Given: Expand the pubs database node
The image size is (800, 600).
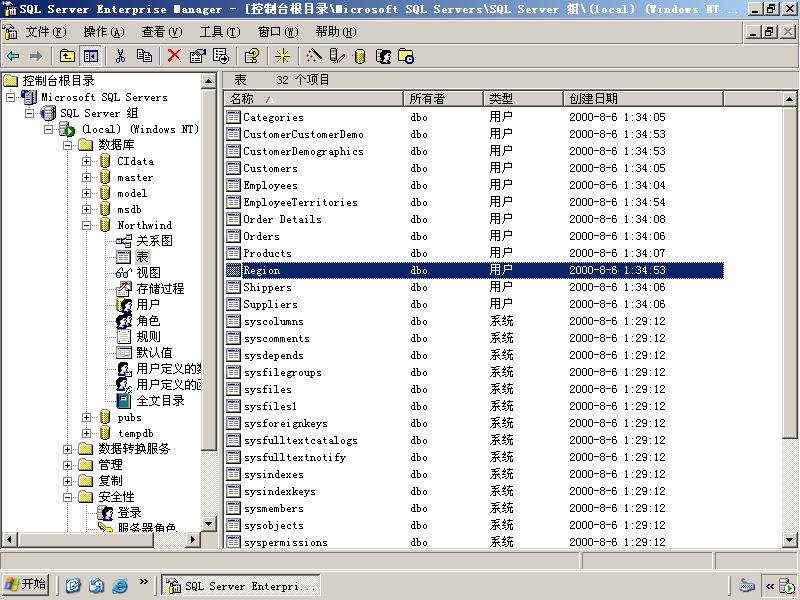Looking at the screenshot, I should pos(87,417).
